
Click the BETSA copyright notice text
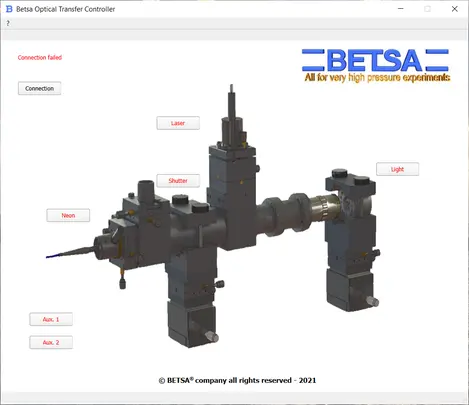pos(237,380)
